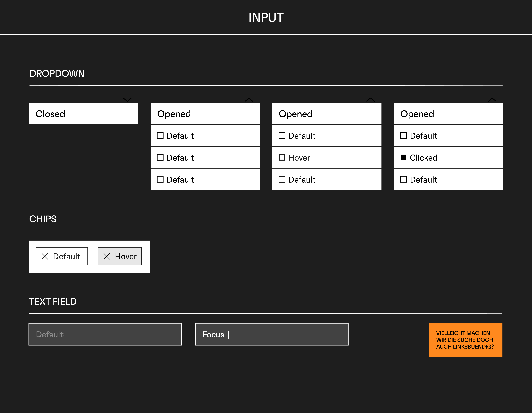The image size is (532, 413).
Task: Click the CHIPS section heading
Action: pyautogui.click(x=43, y=219)
